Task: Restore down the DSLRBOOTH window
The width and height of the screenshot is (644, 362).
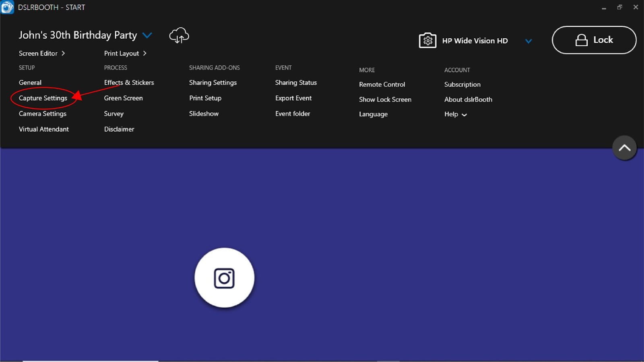Action: (x=619, y=7)
